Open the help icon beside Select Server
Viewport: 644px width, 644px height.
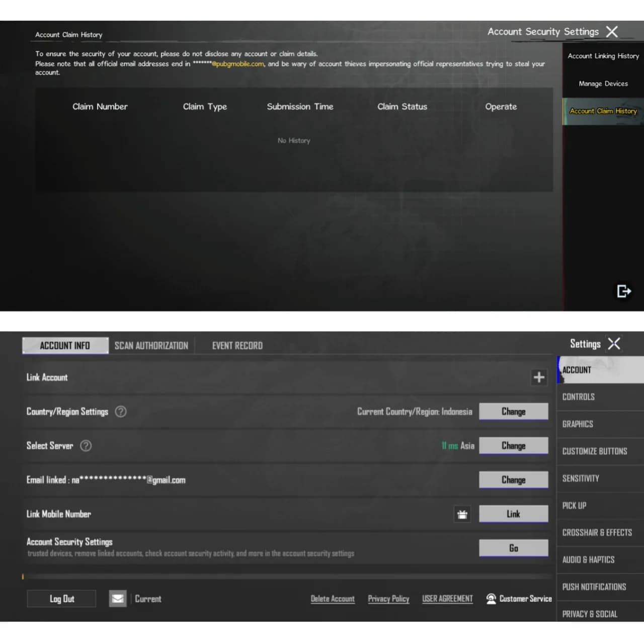point(86,446)
